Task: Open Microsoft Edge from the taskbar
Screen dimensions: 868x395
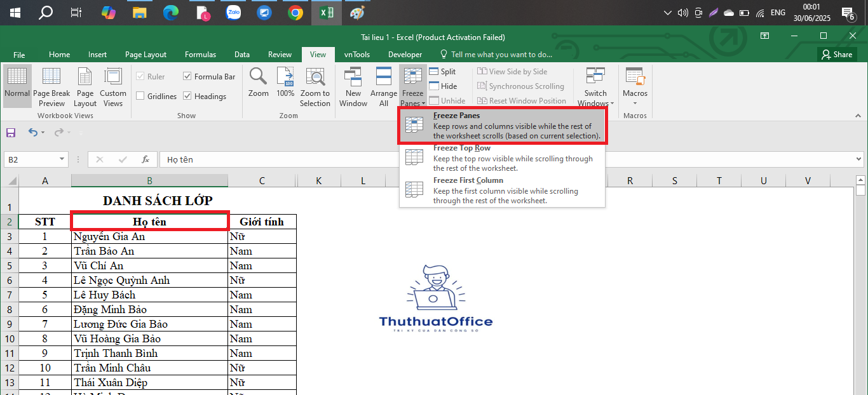Action: 171,12
